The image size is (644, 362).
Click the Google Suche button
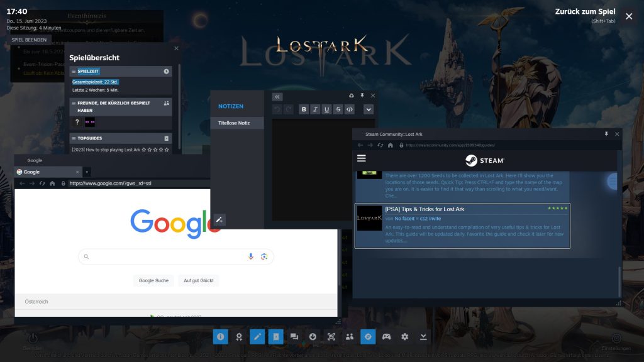[x=153, y=280]
